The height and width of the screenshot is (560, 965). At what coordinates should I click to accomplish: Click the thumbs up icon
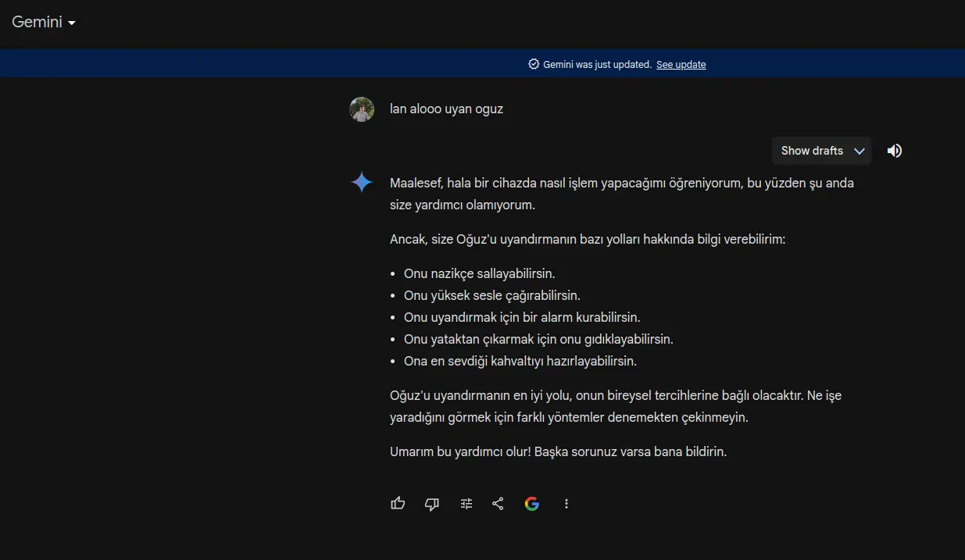point(398,504)
